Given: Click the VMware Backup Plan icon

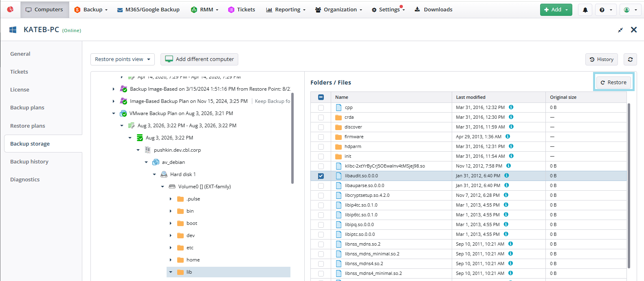Looking at the screenshot, I should tap(123, 113).
